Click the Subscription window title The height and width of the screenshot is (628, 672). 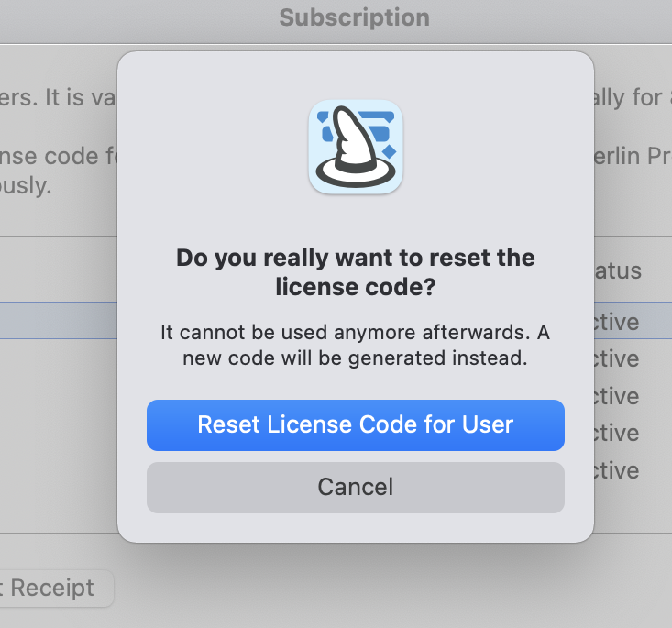pos(354,17)
